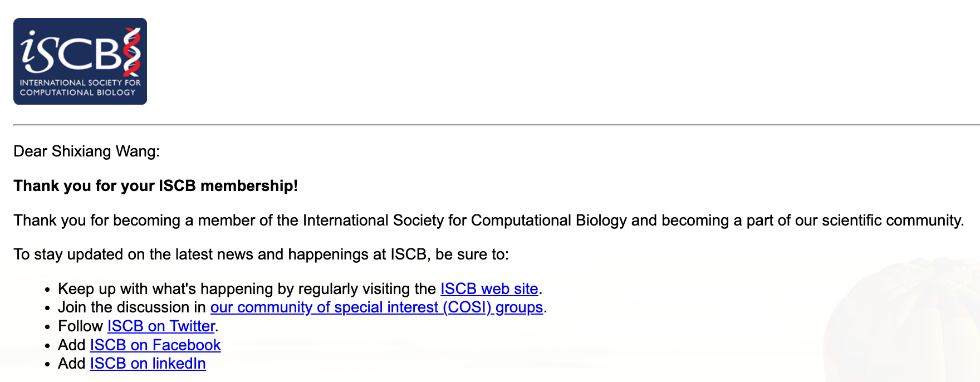
Task: Click "Add" beside the Facebook link
Action: click(71, 345)
